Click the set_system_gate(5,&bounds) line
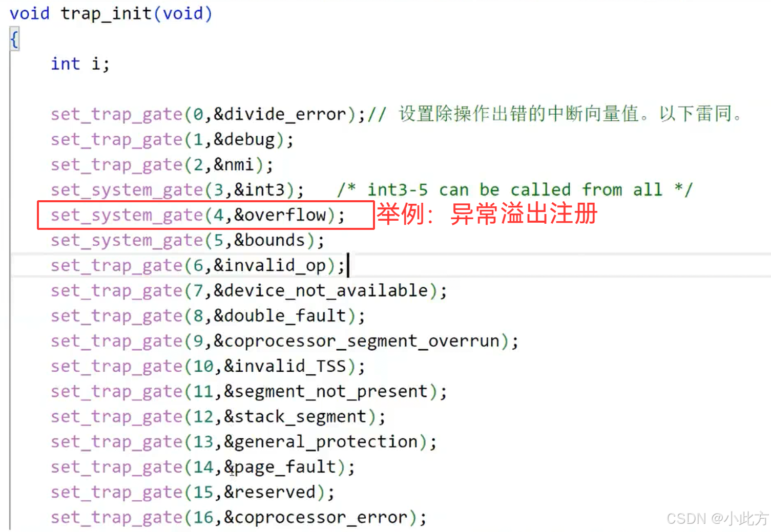 pyautogui.click(x=187, y=240)
